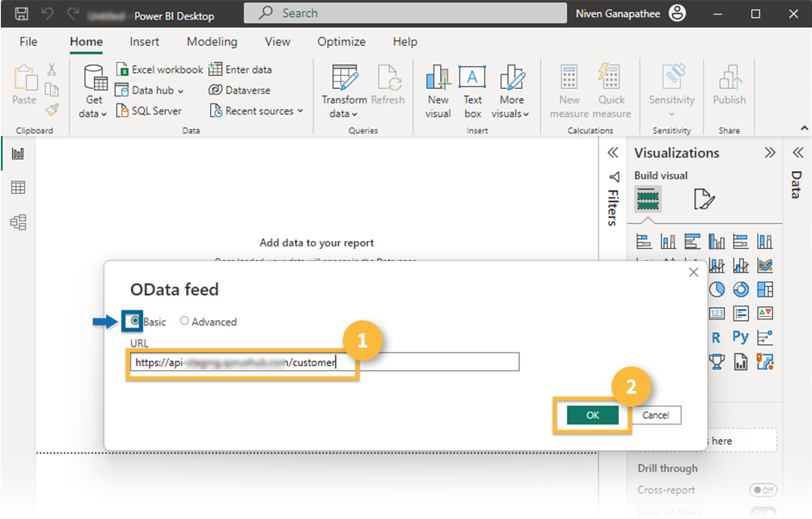Select the Donut chart visual
The image size is (812, 519).
point(741,289)
